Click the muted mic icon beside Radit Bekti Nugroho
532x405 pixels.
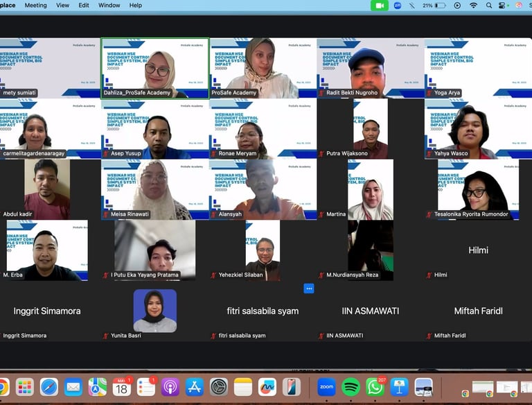pyautogui.click(x=321, y=93)
